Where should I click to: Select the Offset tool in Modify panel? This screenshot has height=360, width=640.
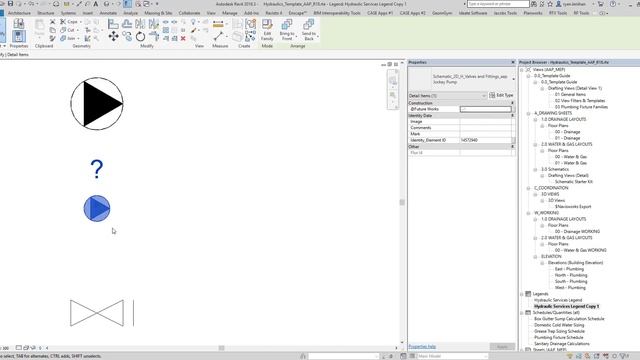[127, 24]
